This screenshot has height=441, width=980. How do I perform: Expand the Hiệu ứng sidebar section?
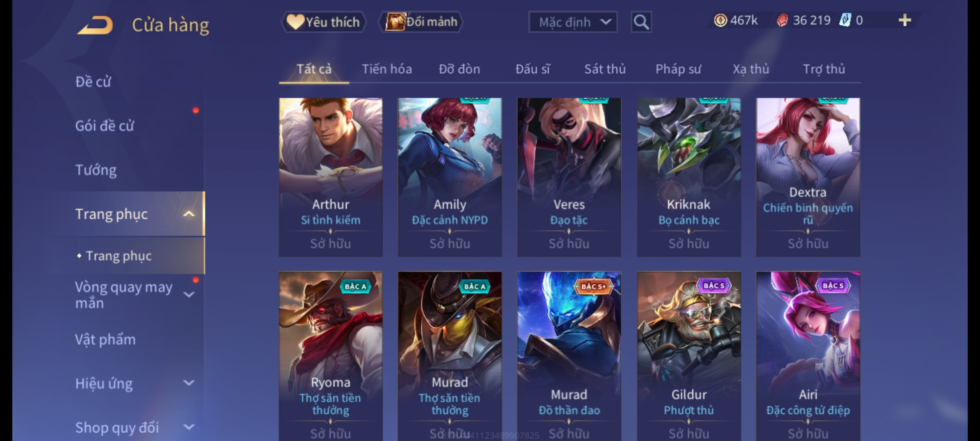coord(189,383)
